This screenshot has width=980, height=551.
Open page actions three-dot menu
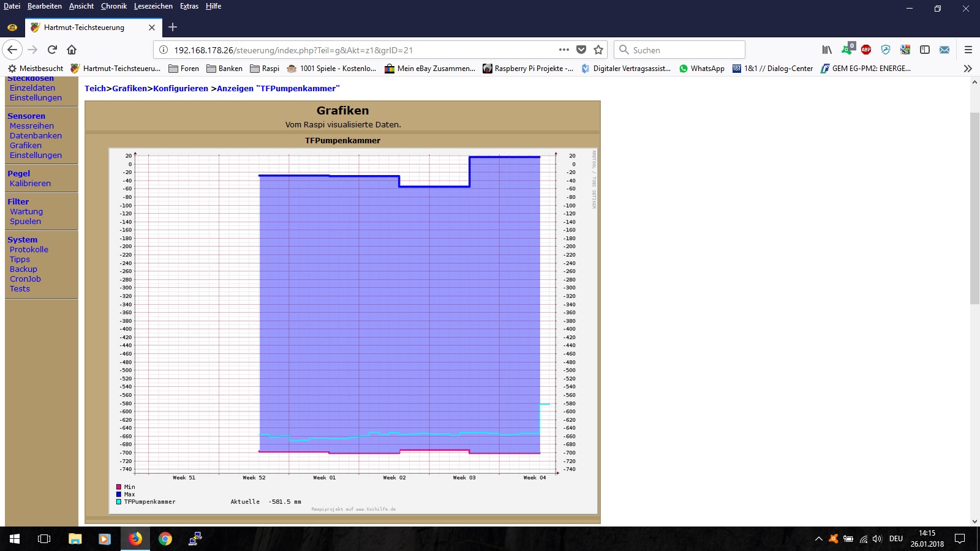click(564, 50)
